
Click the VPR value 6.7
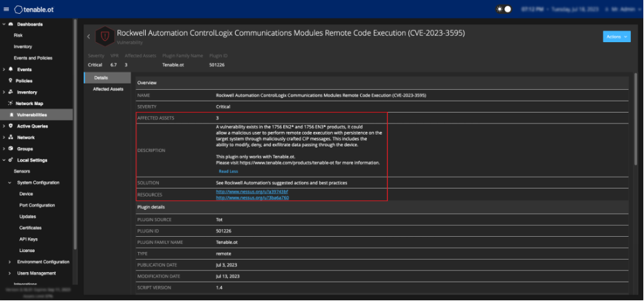(113, 65)
